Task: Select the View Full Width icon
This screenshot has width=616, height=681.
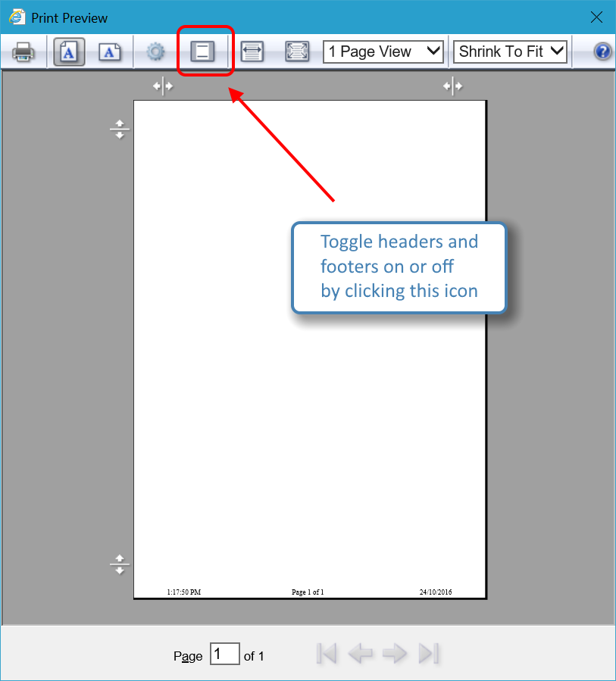Action: click(x=252, y=51)
